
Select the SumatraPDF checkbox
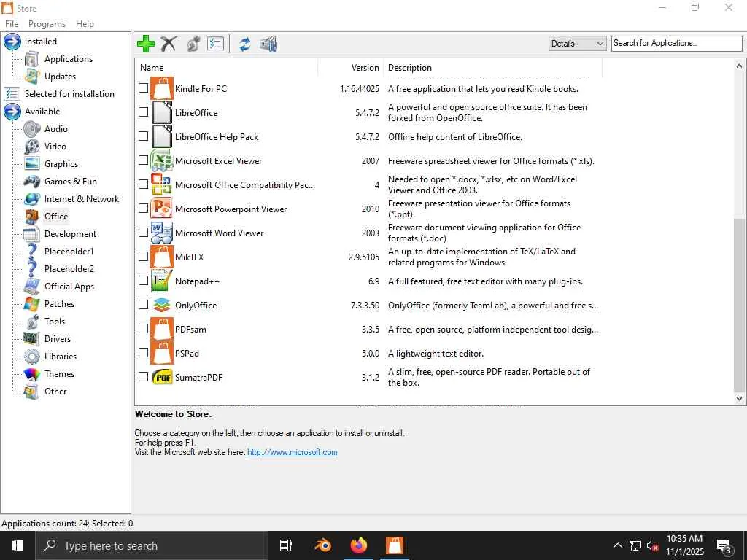144,377
